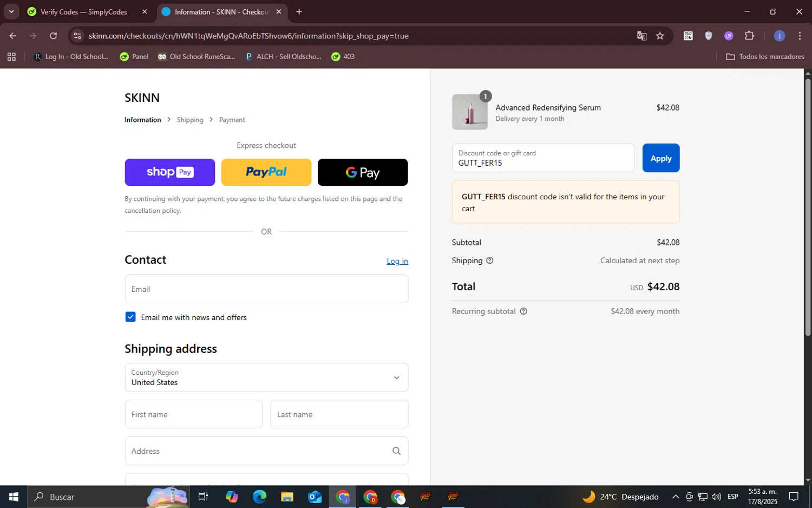Open the Old School RuneSca... bookmark
Screen dimensions: 812x508
(197, 56)
